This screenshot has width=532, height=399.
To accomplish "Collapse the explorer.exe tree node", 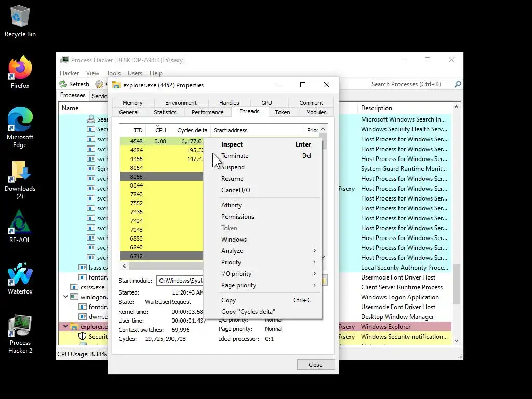I will point(65,326).
